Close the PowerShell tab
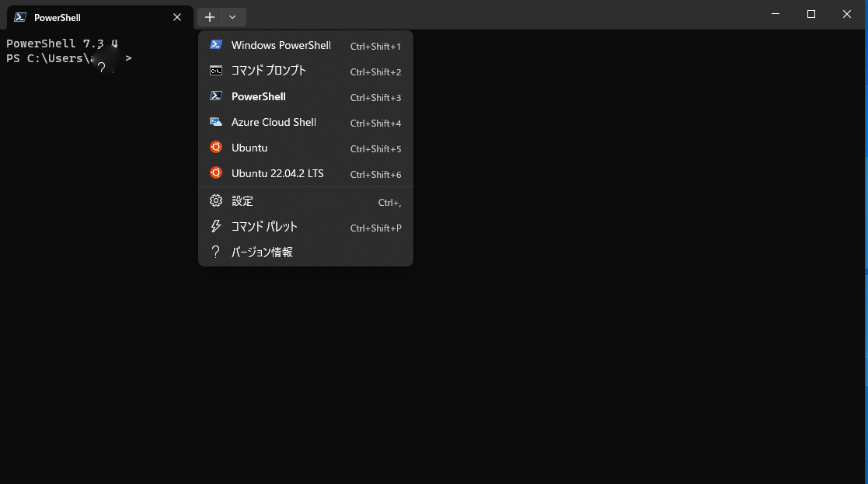The height and width of the screenshot is (484, 868). 177,17
